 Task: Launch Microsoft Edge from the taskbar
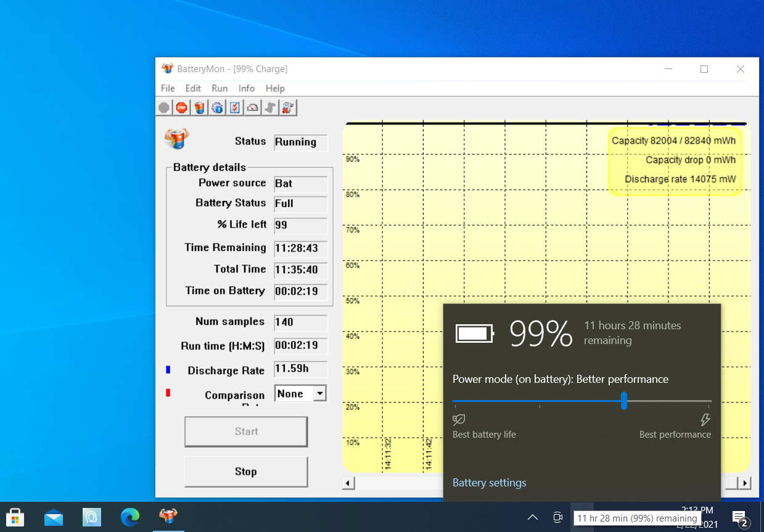(130, 517)
